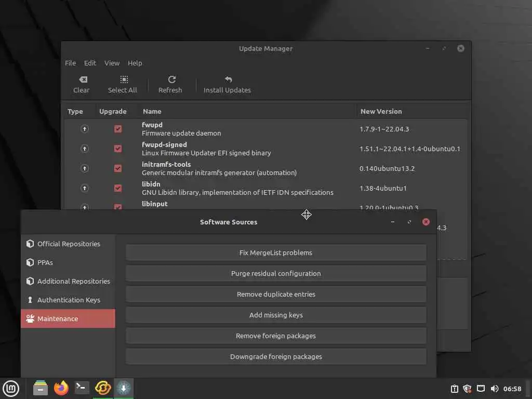Select the fwupd package name
The image size is (532, 399).
pos(152,125)
